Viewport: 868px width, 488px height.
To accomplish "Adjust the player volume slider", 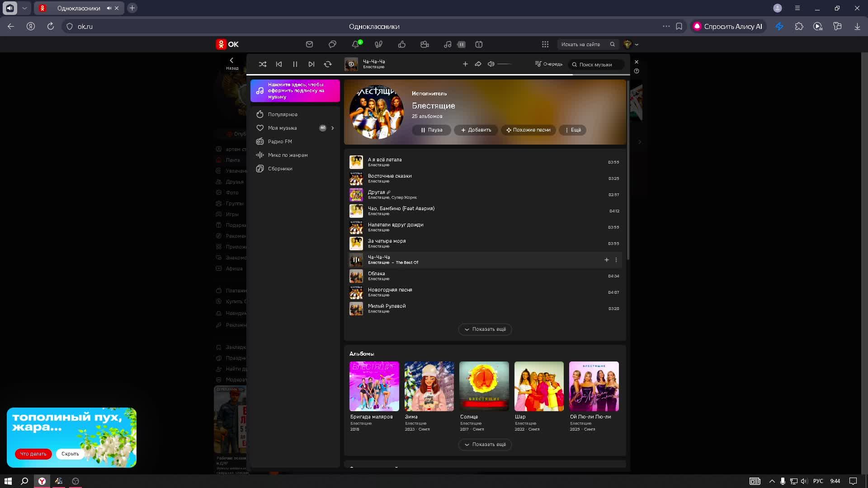I will coord(505,64).
